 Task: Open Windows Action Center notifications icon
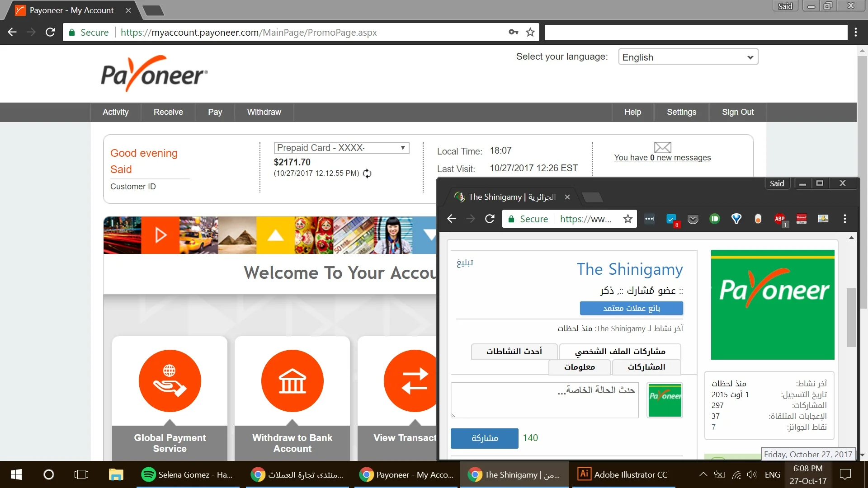(x=845, y=474)
